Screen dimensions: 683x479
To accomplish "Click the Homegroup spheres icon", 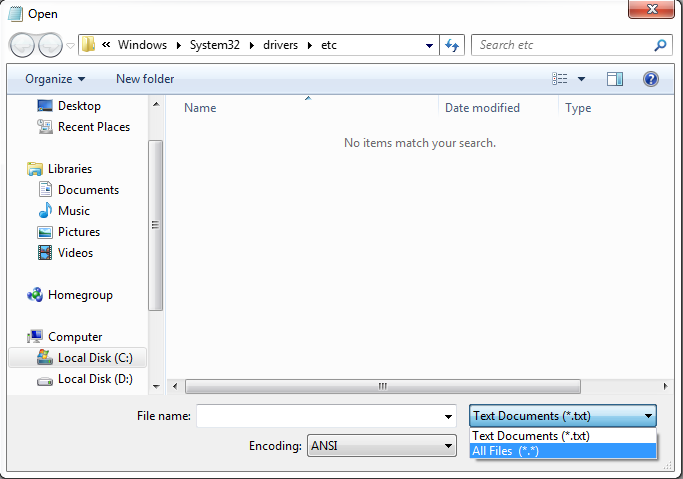I will click(x=35, y=295).
